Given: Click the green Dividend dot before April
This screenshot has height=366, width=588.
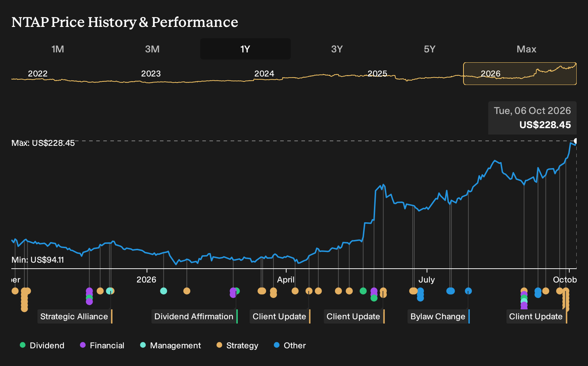Looking at the screenshot, I should point(237,291).
